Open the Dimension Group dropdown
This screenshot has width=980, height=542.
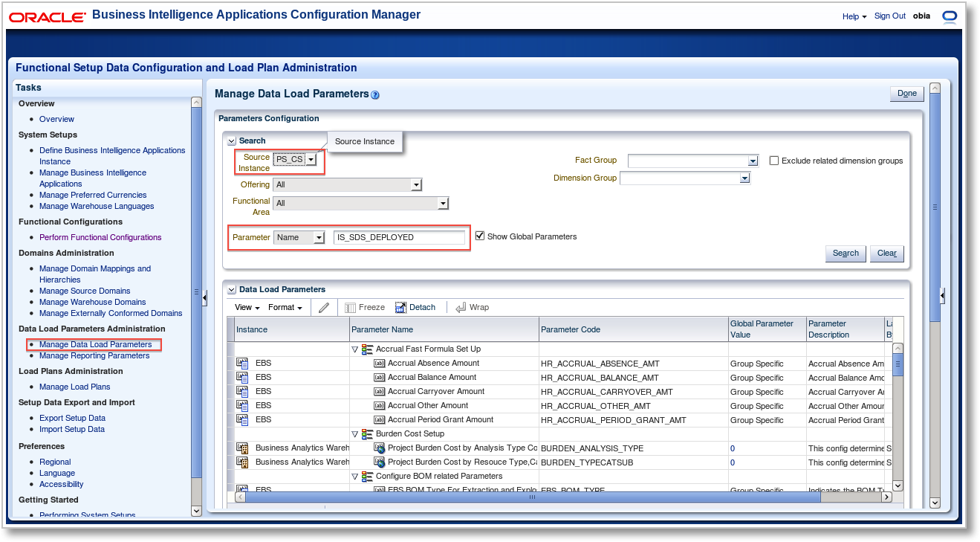744,178
